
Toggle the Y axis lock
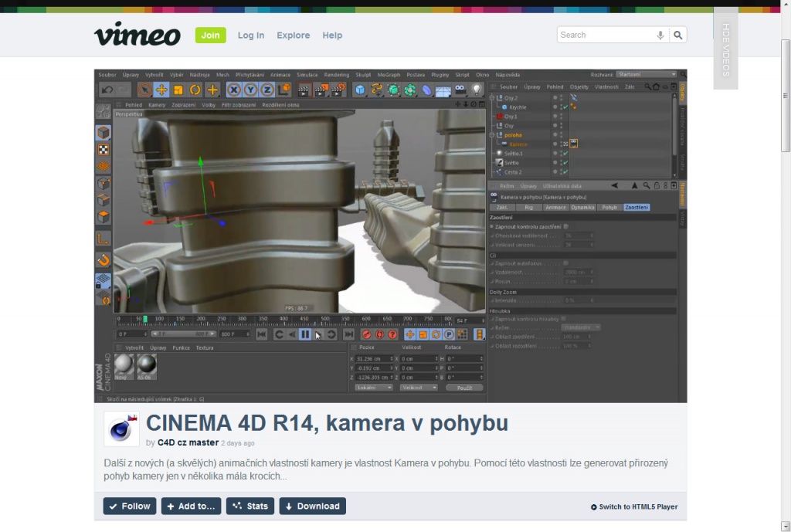tap(250, 90)
